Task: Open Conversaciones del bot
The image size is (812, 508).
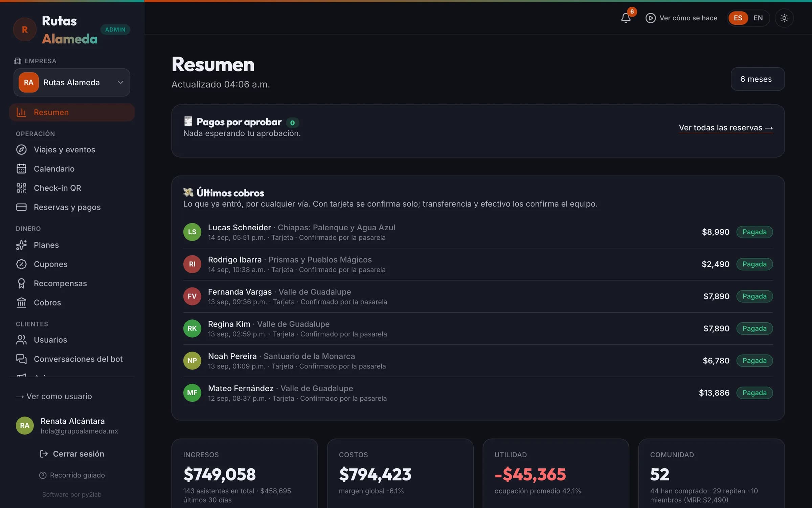Action: [72, 359]
